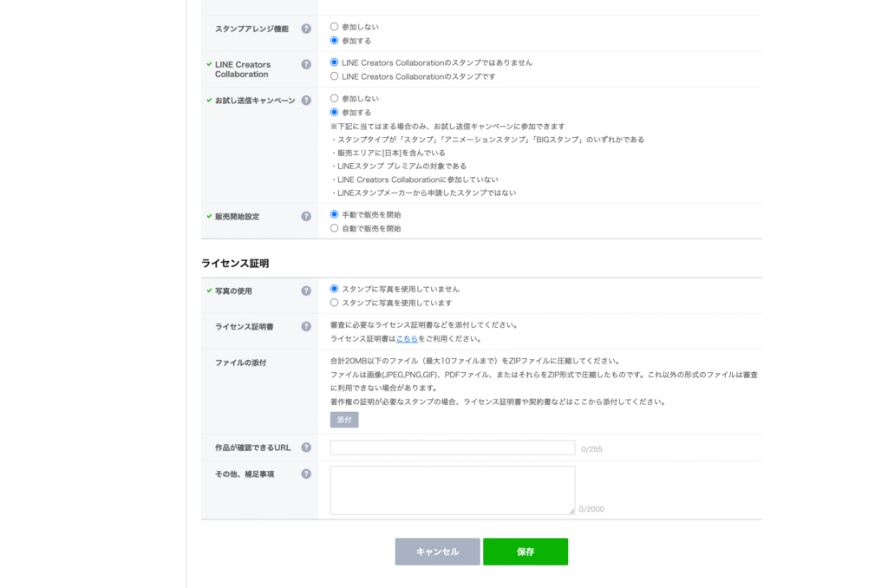Select スタンプに写真を使用しています option

[332, 303]
